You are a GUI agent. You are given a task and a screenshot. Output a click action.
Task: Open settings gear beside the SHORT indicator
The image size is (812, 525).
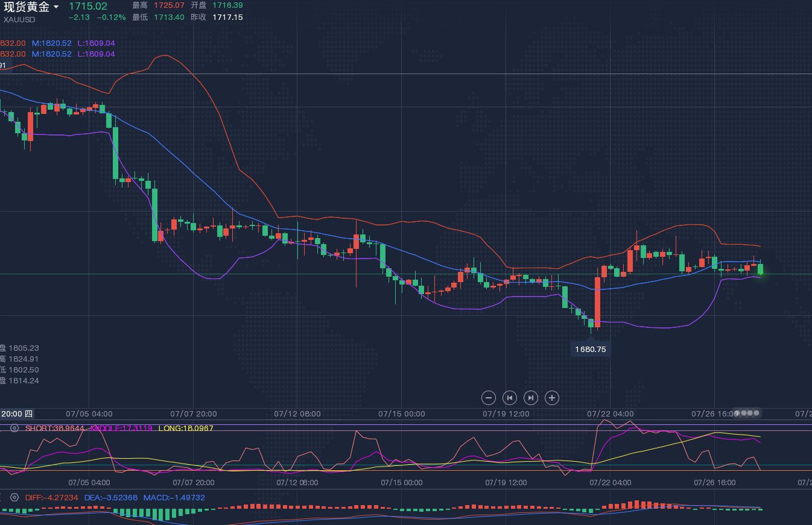point(14,428)
